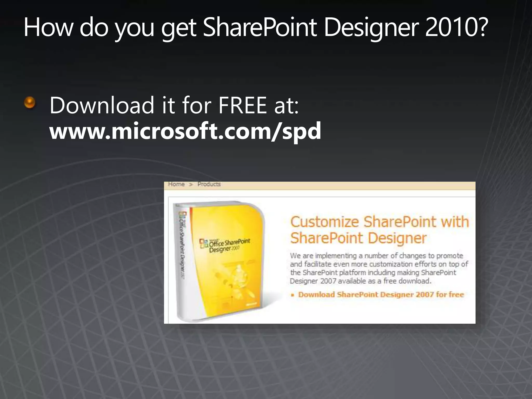Click the Office logo on the box front
Screen dimensions: 532x399
coord(204,244)
